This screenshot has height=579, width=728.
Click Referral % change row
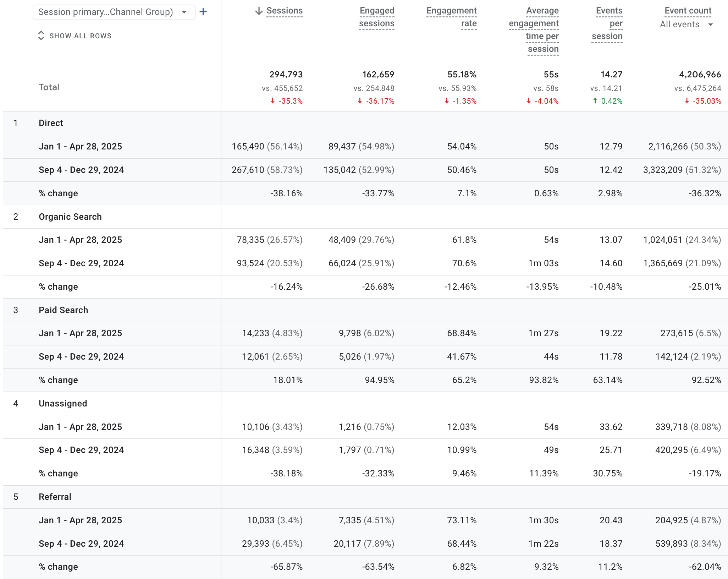(x=59, y=567)
